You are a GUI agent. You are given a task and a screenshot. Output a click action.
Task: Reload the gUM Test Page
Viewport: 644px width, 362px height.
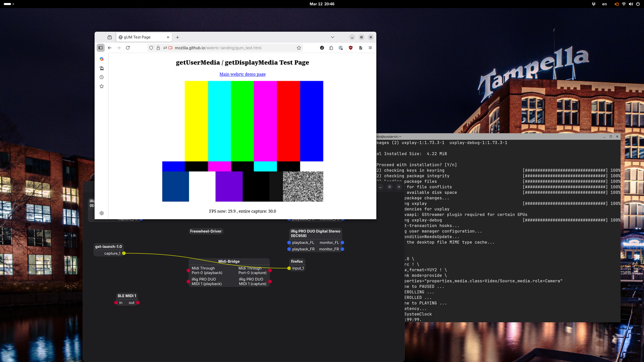tap(128, 48)
